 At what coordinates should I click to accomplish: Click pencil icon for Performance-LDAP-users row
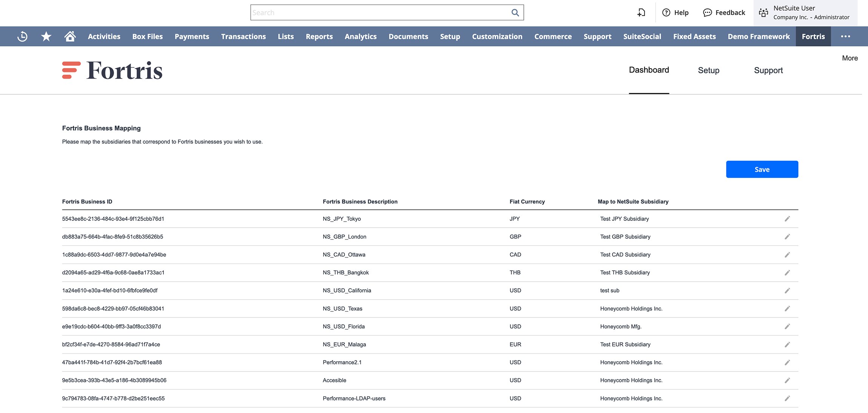point(787,398)
